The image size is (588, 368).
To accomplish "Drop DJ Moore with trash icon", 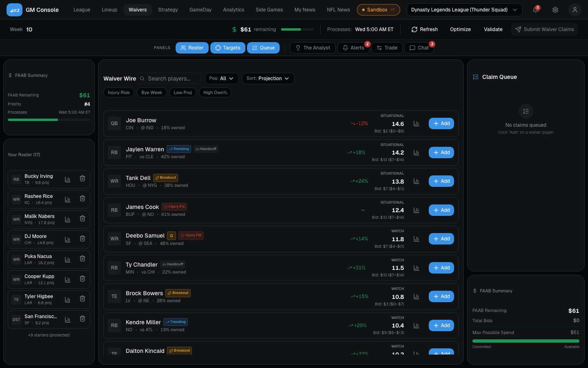I will pyautogui.click(x=82, y=239).
